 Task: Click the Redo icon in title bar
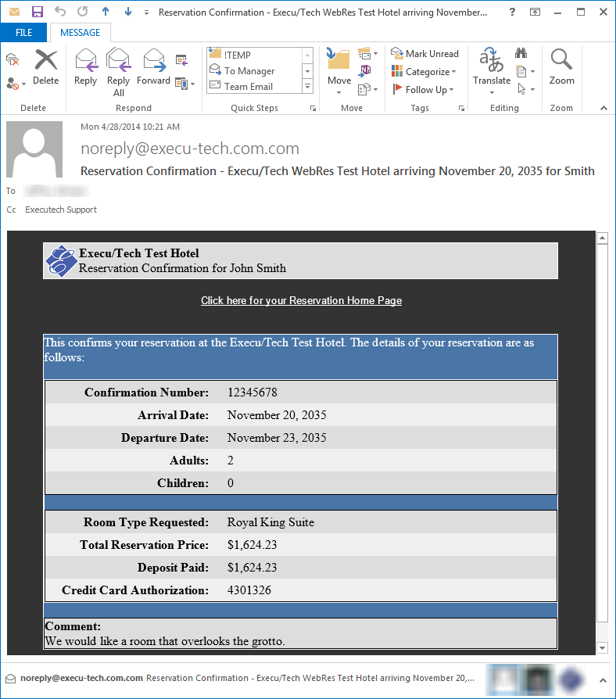(83, 12)
